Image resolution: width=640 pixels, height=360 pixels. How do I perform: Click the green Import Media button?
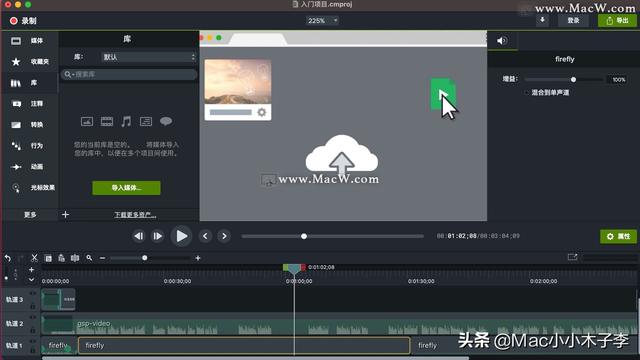click(x=126, y=188)
